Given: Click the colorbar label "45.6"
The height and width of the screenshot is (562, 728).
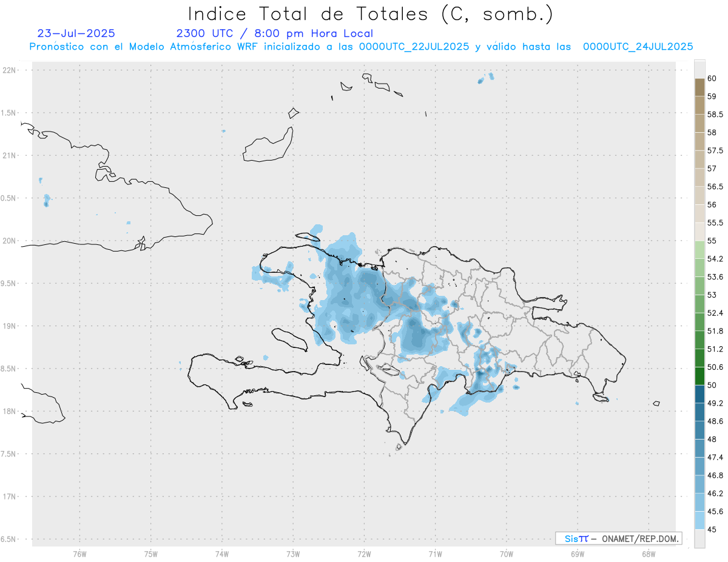Looking at the screenshot, I should tap(715, 512).
